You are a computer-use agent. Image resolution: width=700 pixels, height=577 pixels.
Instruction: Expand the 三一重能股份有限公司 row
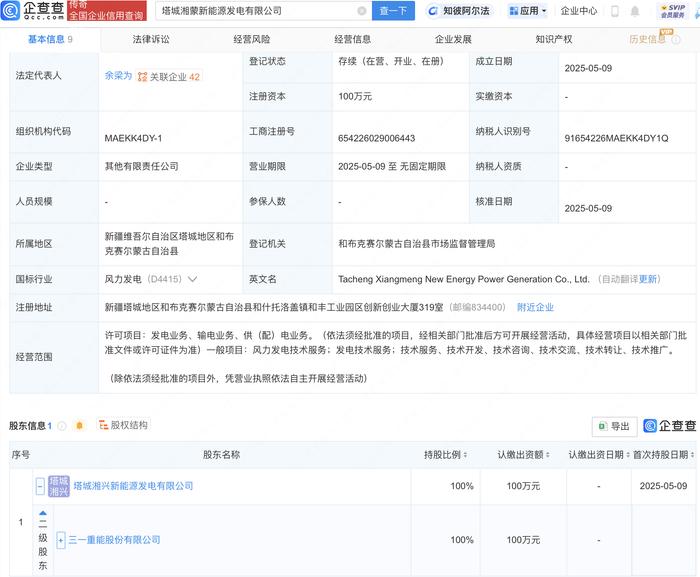(x=61, y=540)
